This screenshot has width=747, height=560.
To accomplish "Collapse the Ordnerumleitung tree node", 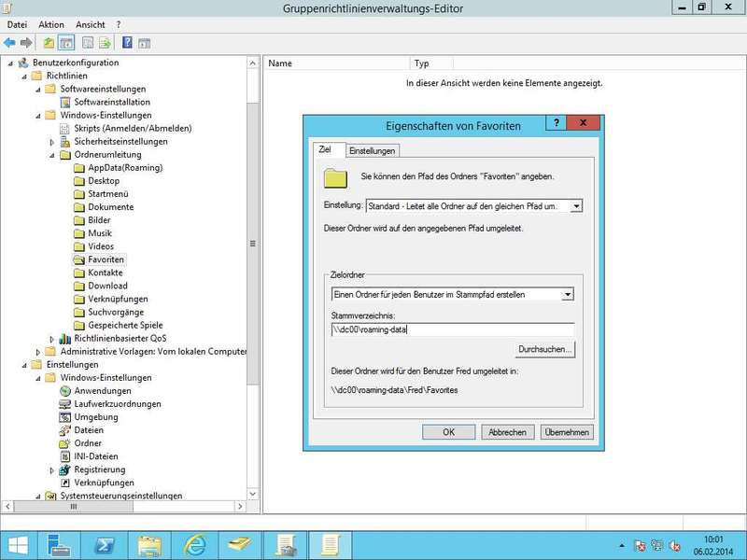I will (52, 155).
